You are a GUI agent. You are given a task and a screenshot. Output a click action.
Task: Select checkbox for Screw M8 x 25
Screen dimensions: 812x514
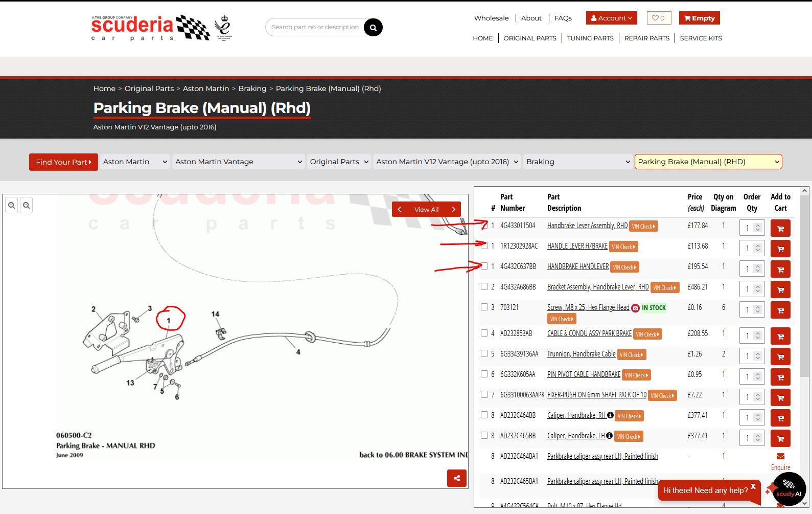[484, 307]
